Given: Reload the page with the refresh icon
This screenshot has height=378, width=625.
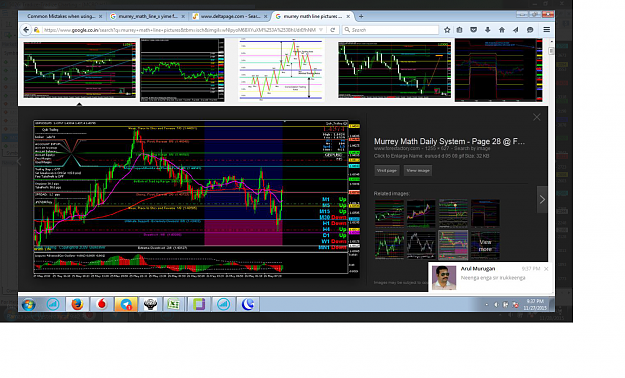Looking at the screenshot, I should (x=332, y=30).
